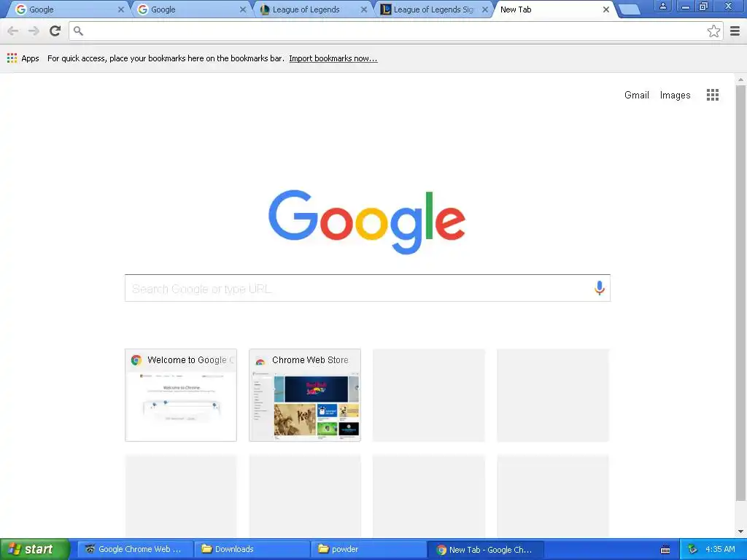Click Import bookmarks now link
This screenshot has width=747, height=560.
[x=333, y=58]
